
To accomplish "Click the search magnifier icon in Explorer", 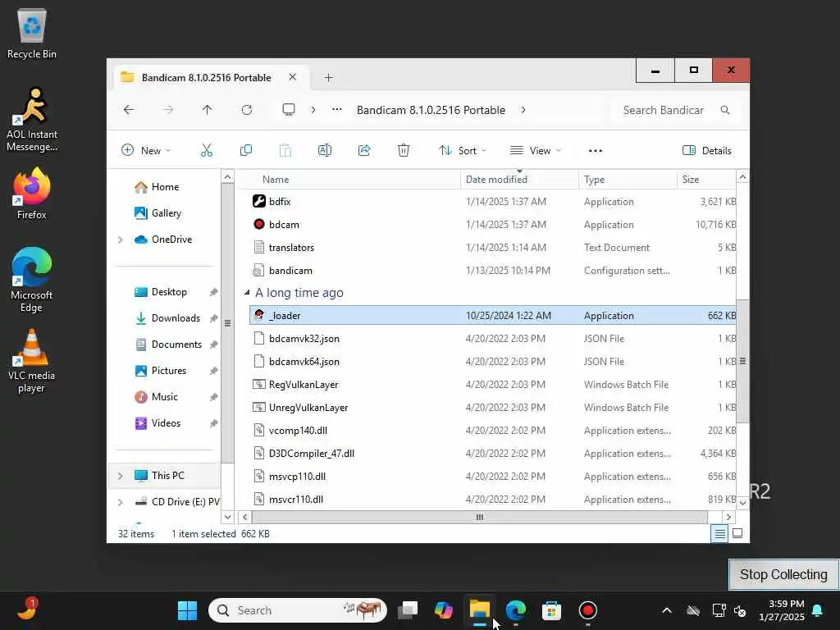I will tap(725, 110).
